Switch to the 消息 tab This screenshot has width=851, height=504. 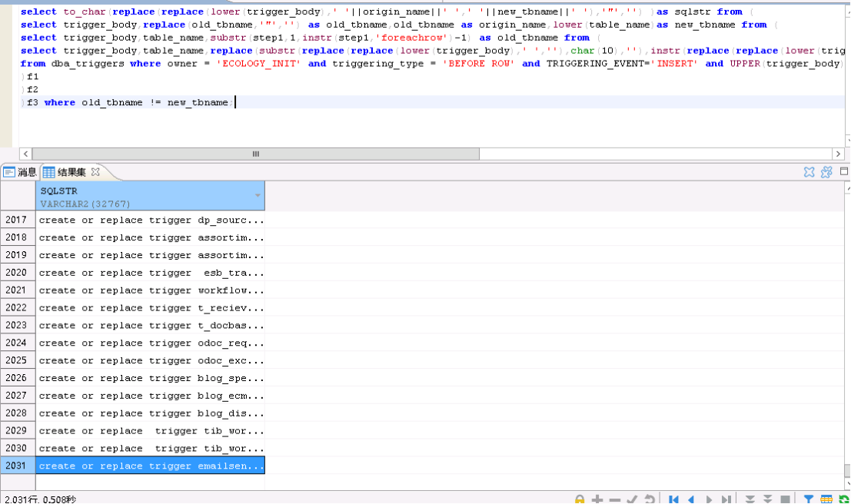[x=20, y=173]
